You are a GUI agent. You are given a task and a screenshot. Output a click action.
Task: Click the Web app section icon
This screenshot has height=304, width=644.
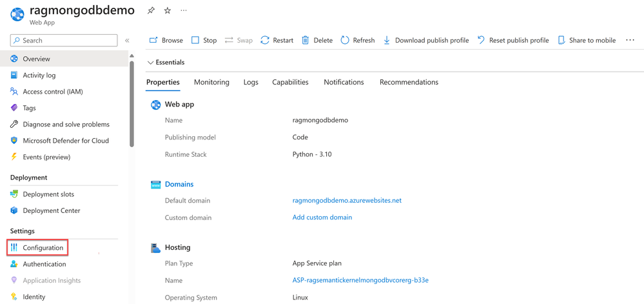pyautogui.click(x=155, y=105)
